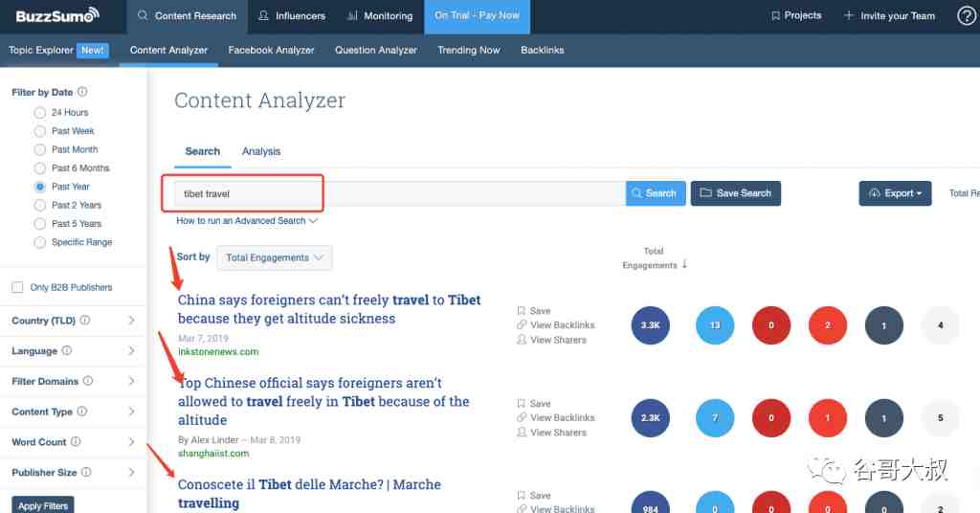Switch to Facebook Analyzer
Image resolution: width=980 pixels, height=513 pixels.
(271, 50)
